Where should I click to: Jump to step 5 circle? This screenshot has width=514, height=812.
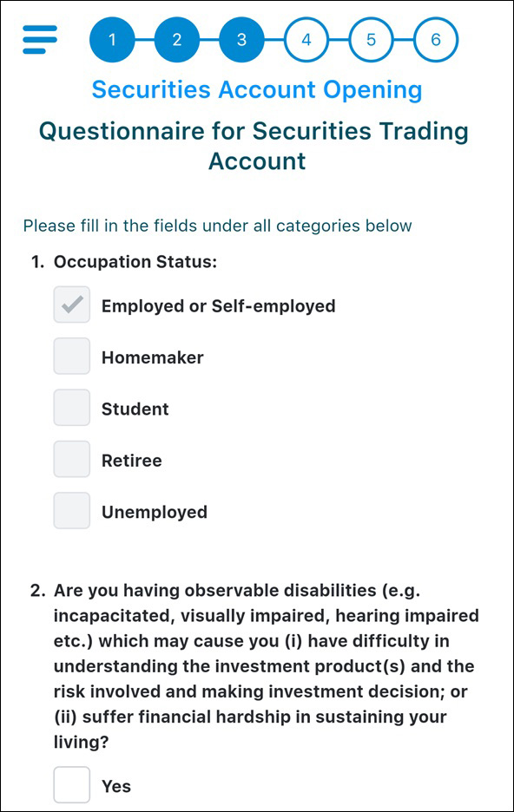[371, 40]
